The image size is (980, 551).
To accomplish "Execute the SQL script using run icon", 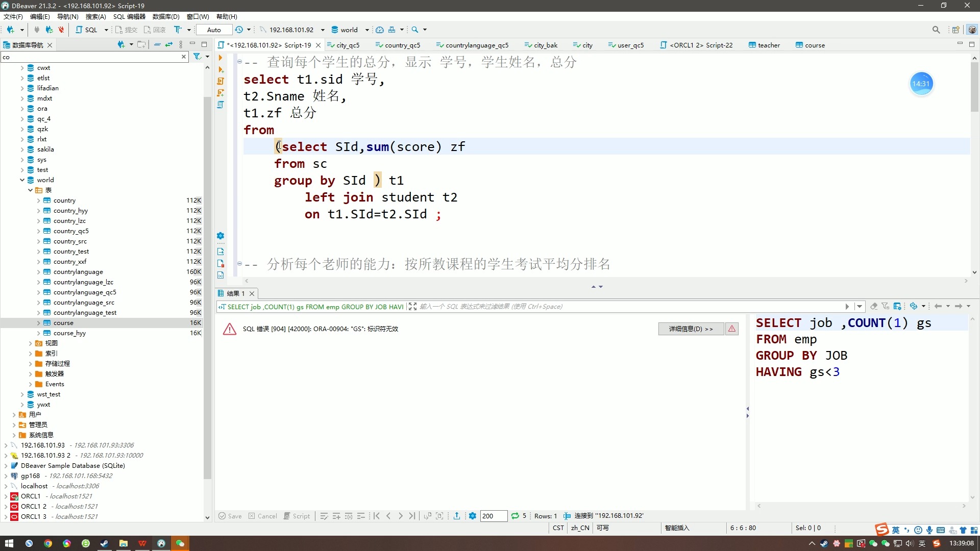I will (220, 58).
